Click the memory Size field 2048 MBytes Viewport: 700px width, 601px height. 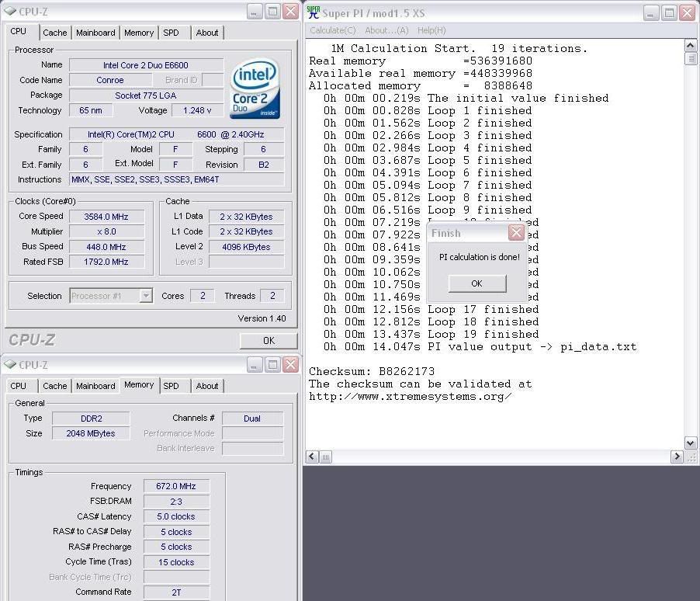91,433
